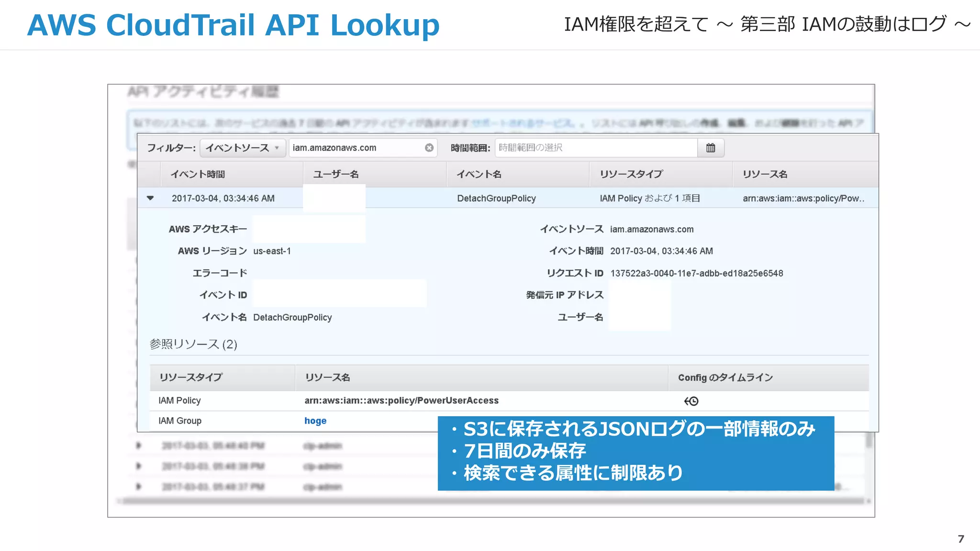Select DetachGroupPolicy value next to イベント名 label

click(x=292, y=318)
